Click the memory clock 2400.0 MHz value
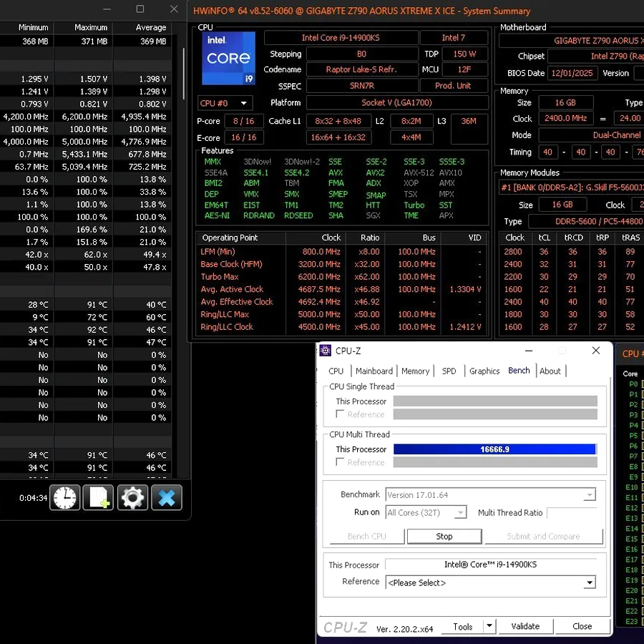Viewport: 644px width, 644px height. point(565,118)
